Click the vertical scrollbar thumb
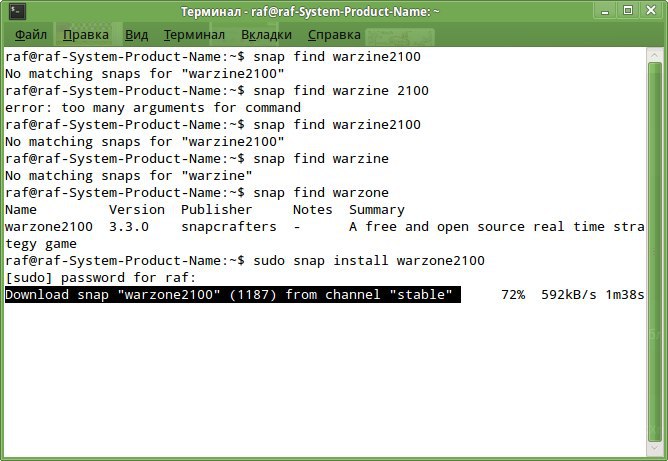This screenshot has width=668, height=461. tap(654, 252)
